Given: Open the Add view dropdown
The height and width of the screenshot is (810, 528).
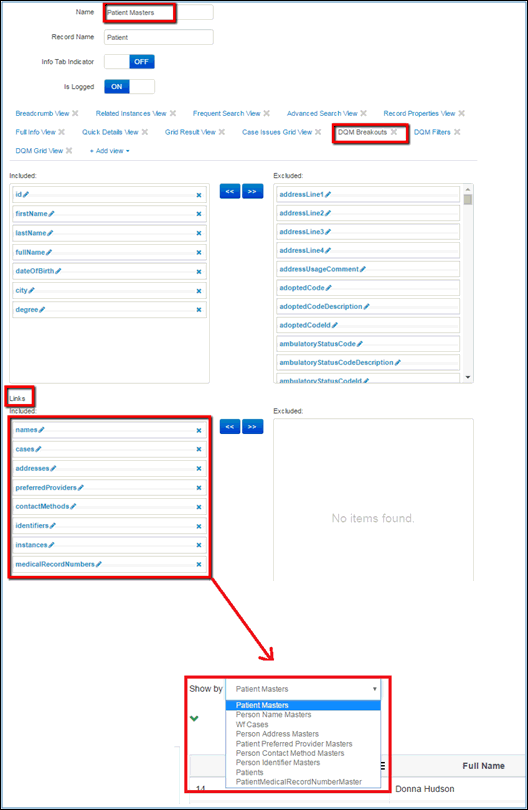Looking at the screenshot, I should (x=110, y=151).
